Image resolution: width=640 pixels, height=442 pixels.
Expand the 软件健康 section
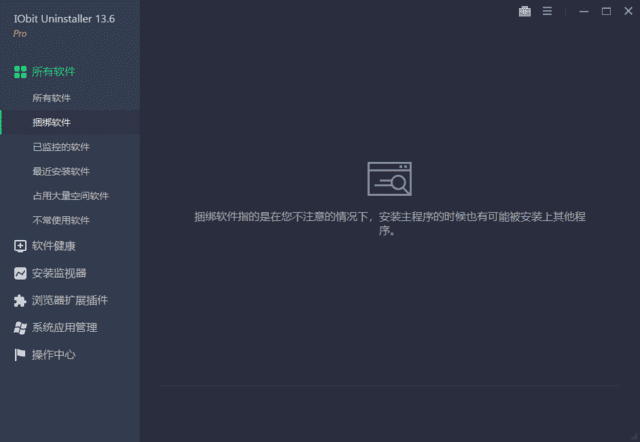click(x=53, y=246)
